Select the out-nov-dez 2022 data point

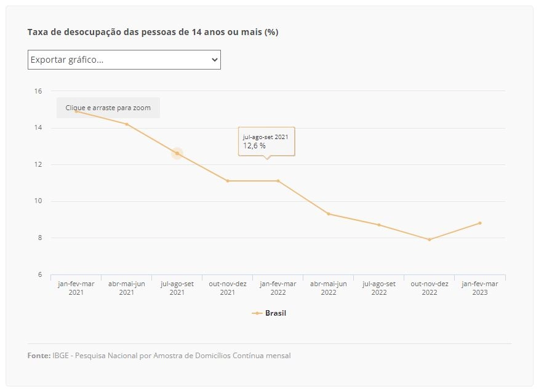point(430,239)
